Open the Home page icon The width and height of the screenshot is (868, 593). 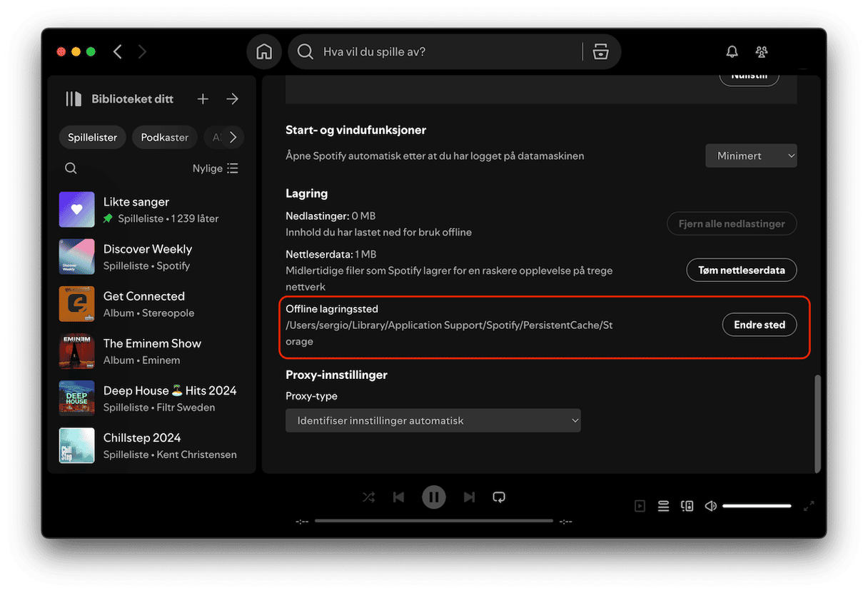coord(264,51)
